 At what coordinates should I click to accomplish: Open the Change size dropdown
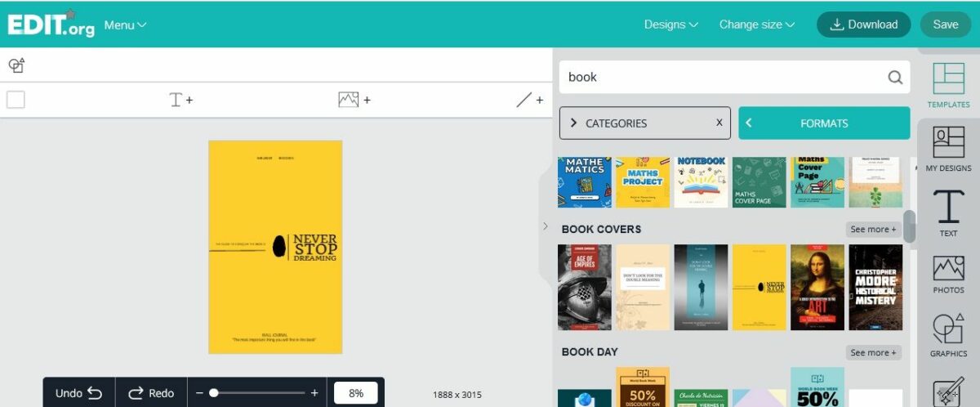pos(756,25)
